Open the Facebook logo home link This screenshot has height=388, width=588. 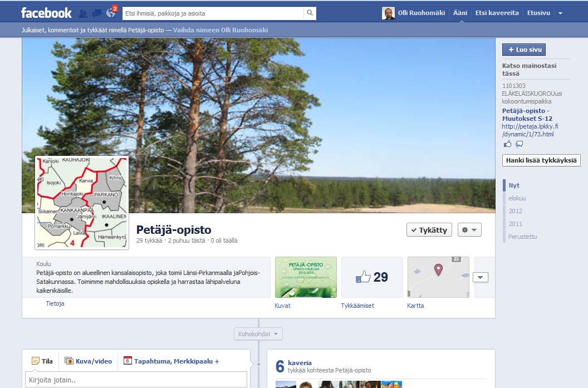tap(46, 13)
